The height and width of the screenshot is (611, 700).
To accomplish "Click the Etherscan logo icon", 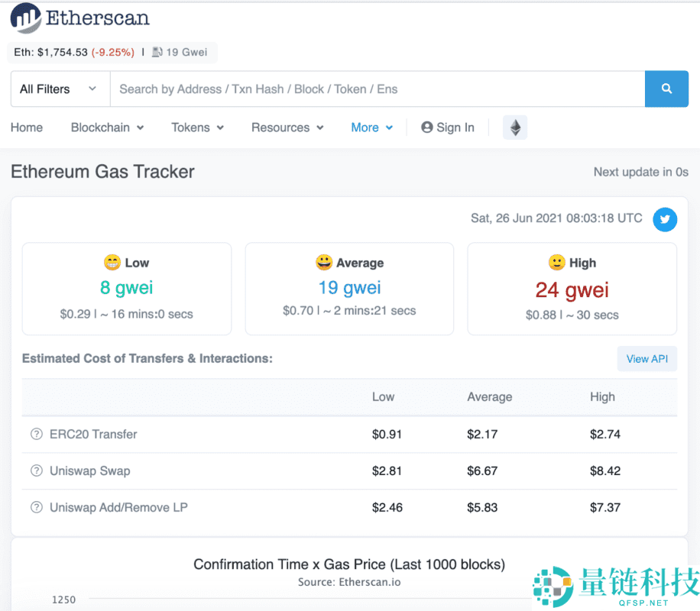I will coord(26,18).
